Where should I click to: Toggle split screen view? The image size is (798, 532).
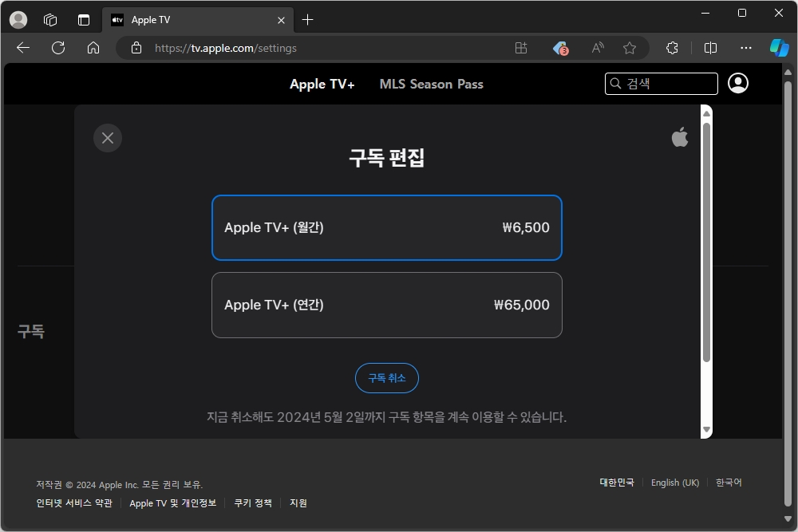710,48
